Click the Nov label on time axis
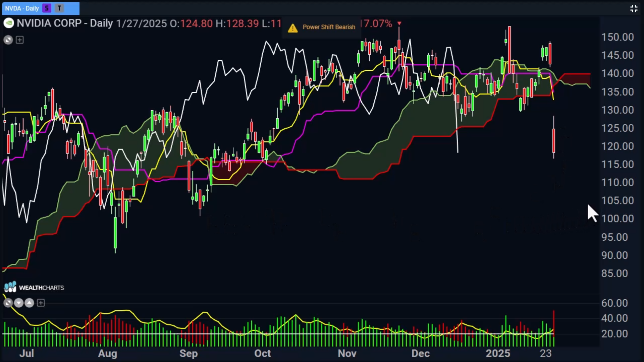644x362 pixels. (347, 353)
